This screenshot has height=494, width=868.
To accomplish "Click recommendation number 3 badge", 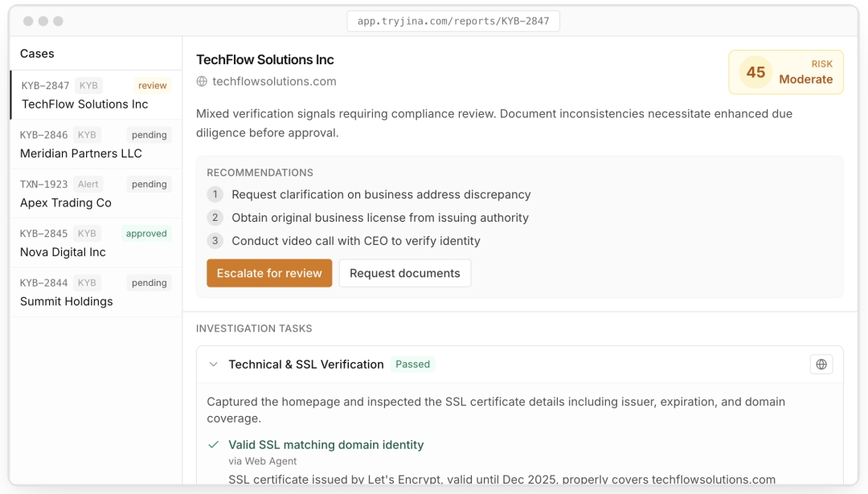I will tap(215, 241).
